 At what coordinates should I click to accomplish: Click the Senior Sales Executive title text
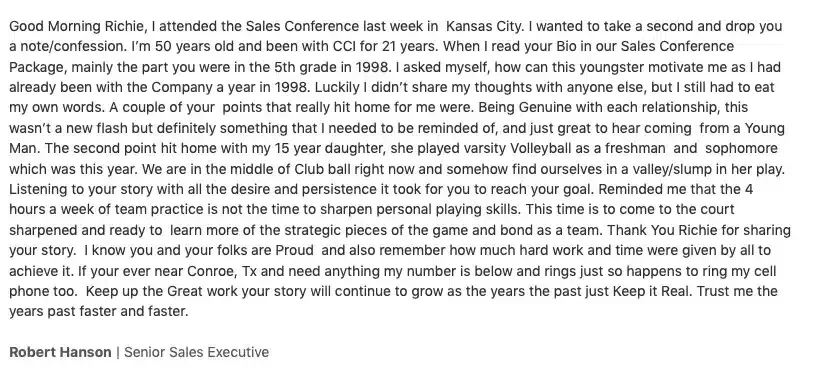[x=196, y=352]
